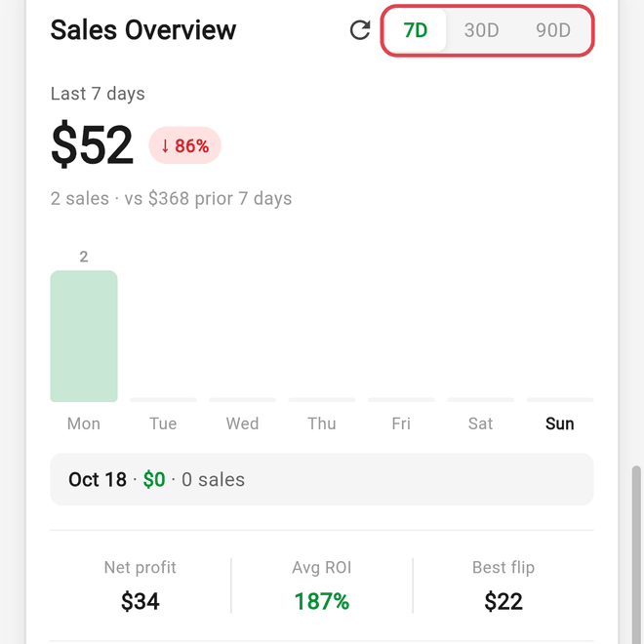Click the 'Last 7 days' label
644x644 pixels.
point(98,94)
